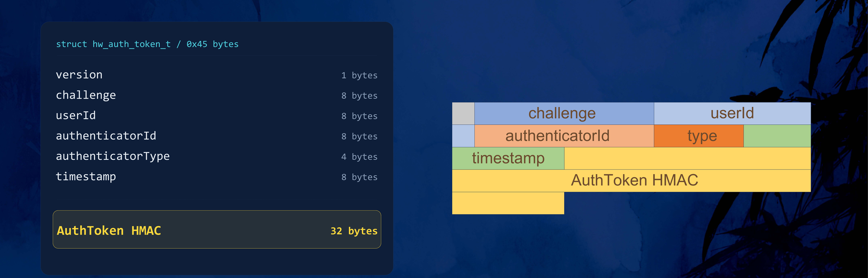
Task: Click the authenticatorId label in struct list
Action: pos(106,136)
